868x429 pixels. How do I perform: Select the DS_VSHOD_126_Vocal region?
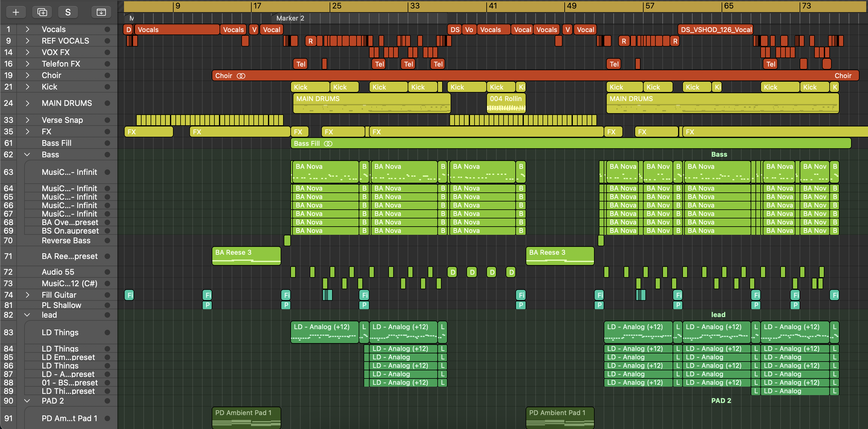point(715,30)
